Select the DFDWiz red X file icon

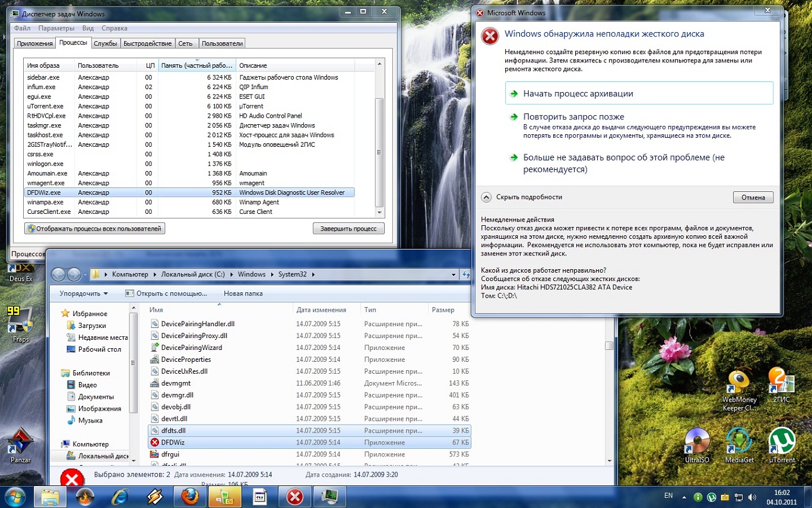[x=155, y=443]
